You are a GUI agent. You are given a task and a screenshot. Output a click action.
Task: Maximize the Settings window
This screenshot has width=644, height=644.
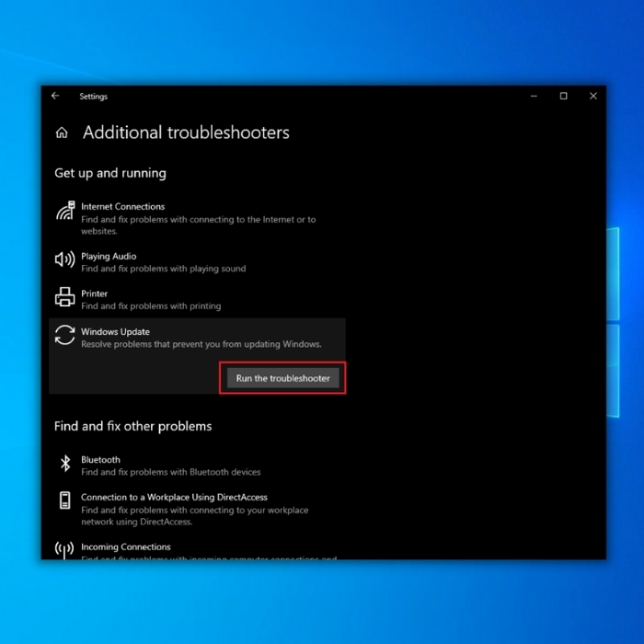pyautogui.click(x=563, y=96)
